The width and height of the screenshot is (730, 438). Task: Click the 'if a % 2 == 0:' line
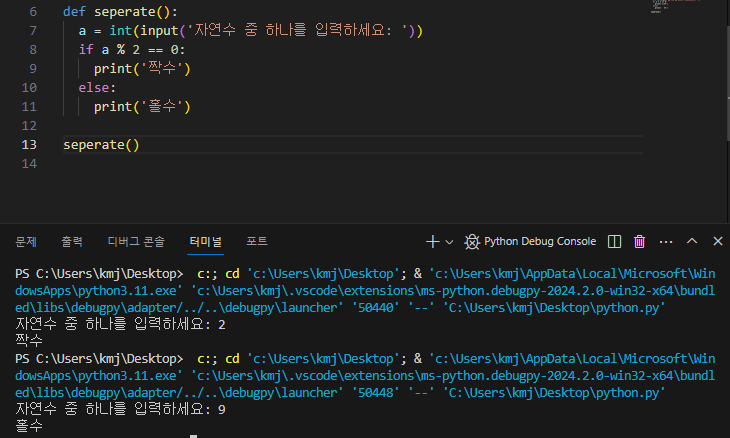click(x=132, y=50)
